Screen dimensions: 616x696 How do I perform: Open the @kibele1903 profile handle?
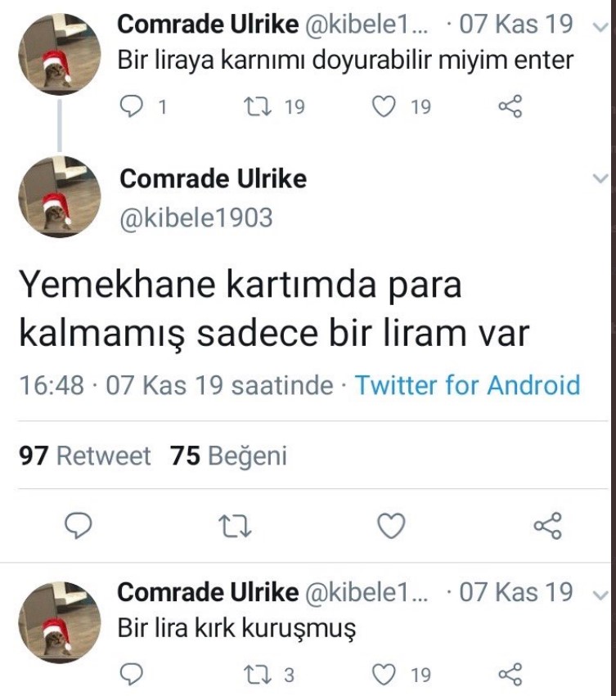(196, 218)
